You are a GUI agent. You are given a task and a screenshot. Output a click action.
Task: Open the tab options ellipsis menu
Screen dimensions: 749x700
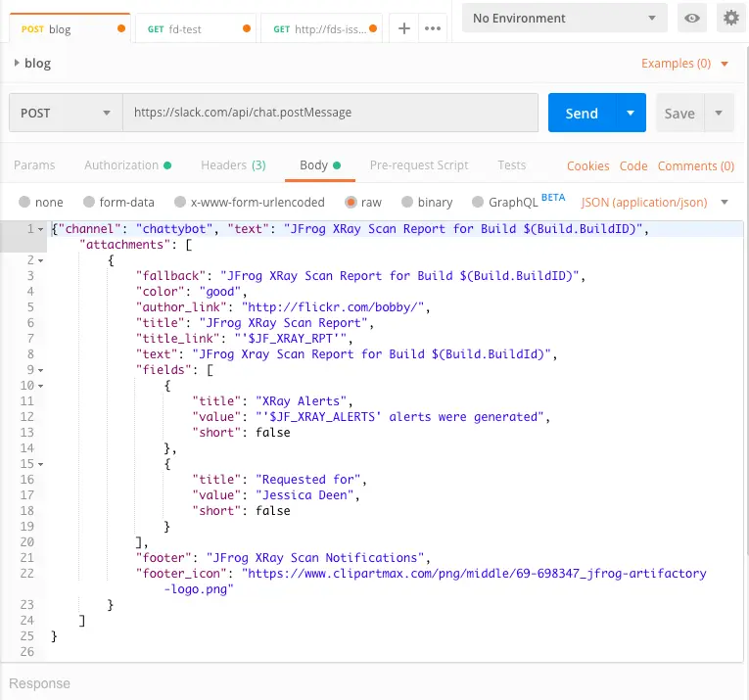pyautogui.click(x=433, y=28)
